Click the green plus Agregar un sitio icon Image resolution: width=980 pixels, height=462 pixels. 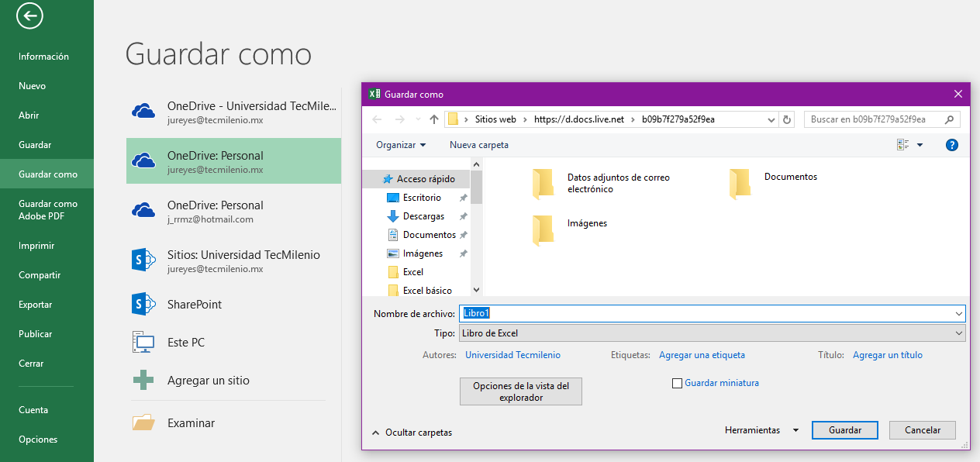tap(143, 380)
